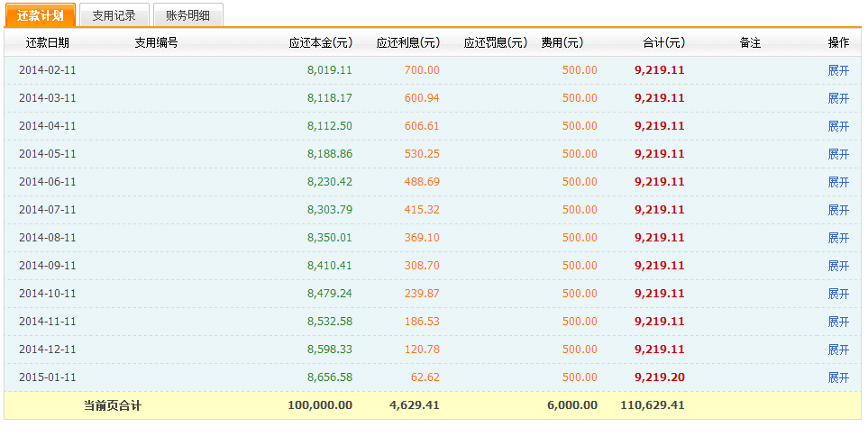This screenshot has height=445, width=868.
Task: Click principal amount 8,019.11
Action: tap(329, 70)
